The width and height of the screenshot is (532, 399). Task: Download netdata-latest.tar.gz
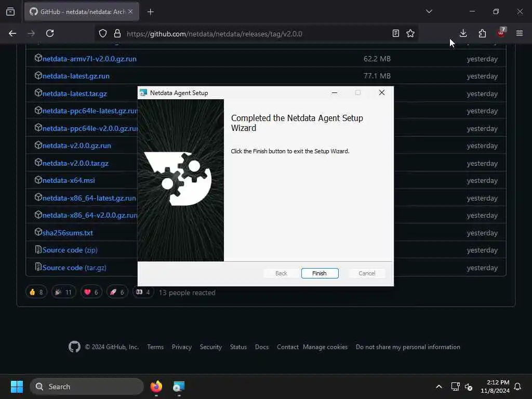coord(75,94)
